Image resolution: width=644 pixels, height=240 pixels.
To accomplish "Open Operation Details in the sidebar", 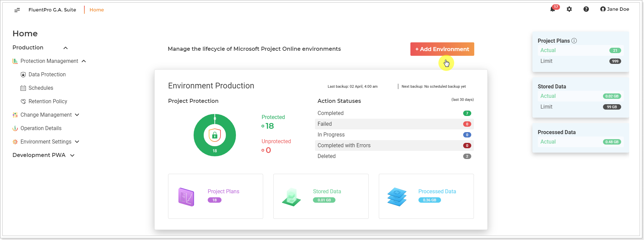I will [x=41, y=128].
